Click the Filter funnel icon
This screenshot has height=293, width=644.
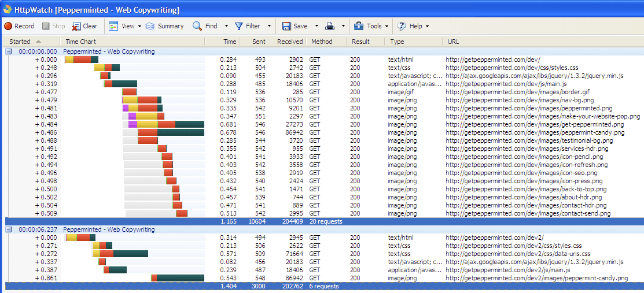click(x=238, y=26)
